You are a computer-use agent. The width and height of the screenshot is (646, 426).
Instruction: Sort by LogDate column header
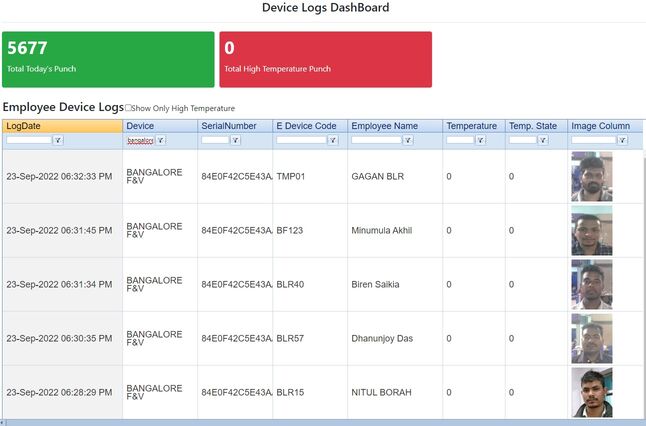(x=62, y=126)
